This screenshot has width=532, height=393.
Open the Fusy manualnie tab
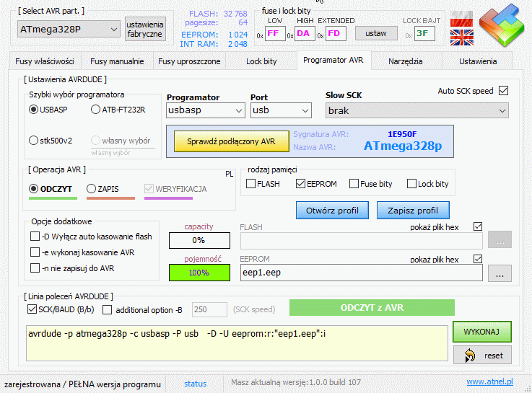click(117, 61)
